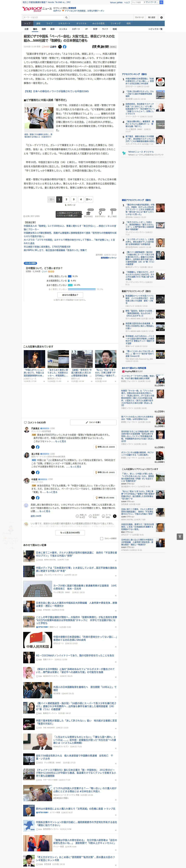Click 参考になった 26899 button
186x868 pixels.
click(105, 447)
